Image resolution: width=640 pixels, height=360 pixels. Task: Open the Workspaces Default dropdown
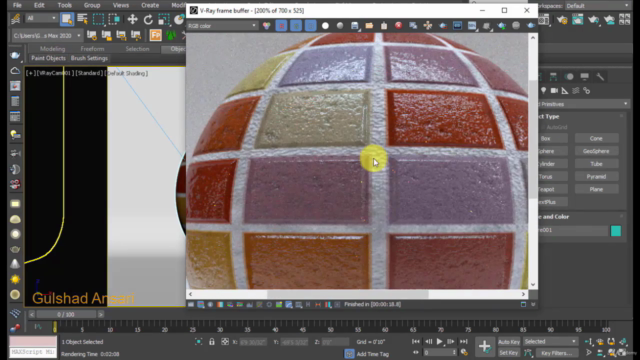coord(598,6)
